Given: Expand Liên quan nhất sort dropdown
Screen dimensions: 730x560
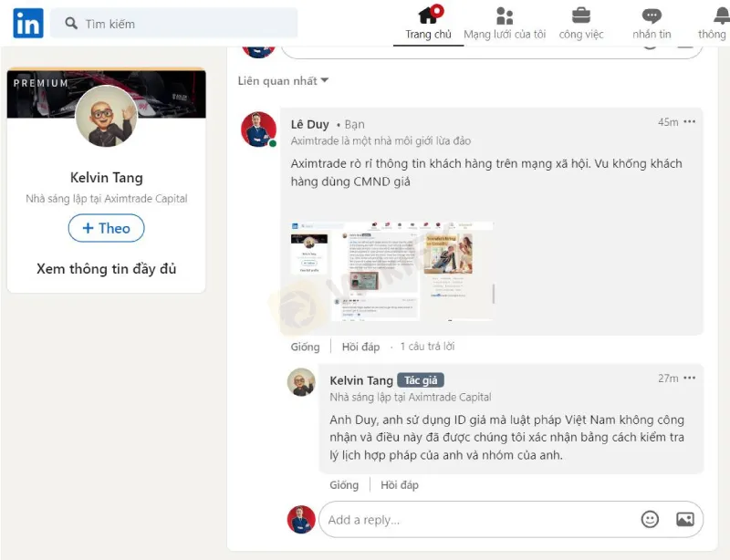Looking at the screenshot, I should (x=283, y=81).
